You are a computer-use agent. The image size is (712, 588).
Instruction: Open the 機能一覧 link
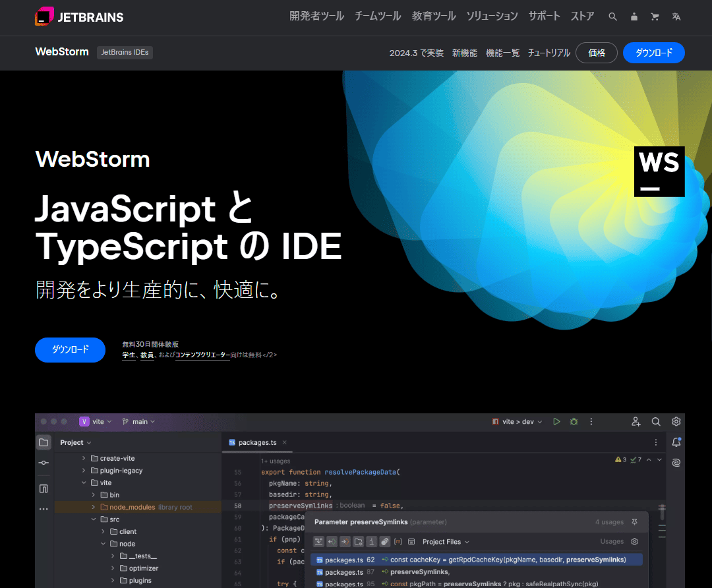click(x=502, y=53)
